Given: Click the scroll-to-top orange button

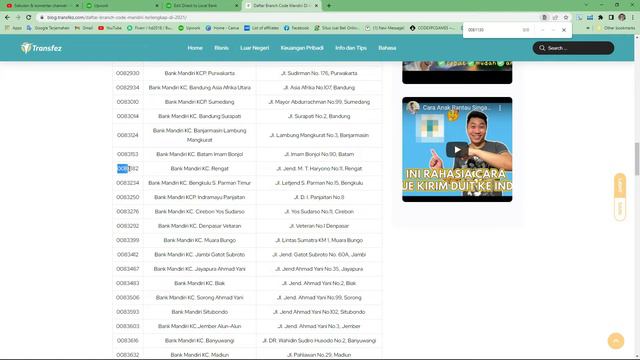Looking at the screenshot, I should click(616, 341).
